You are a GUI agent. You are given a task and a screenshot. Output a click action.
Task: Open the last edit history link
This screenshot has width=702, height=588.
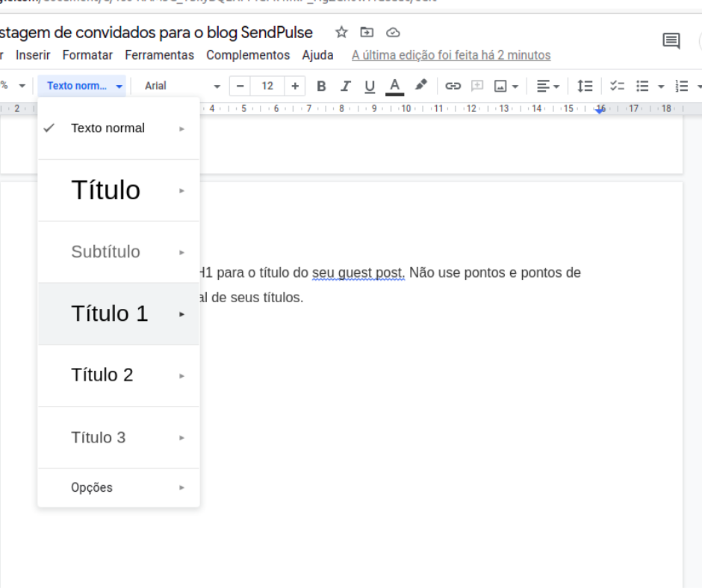point(451,55)
